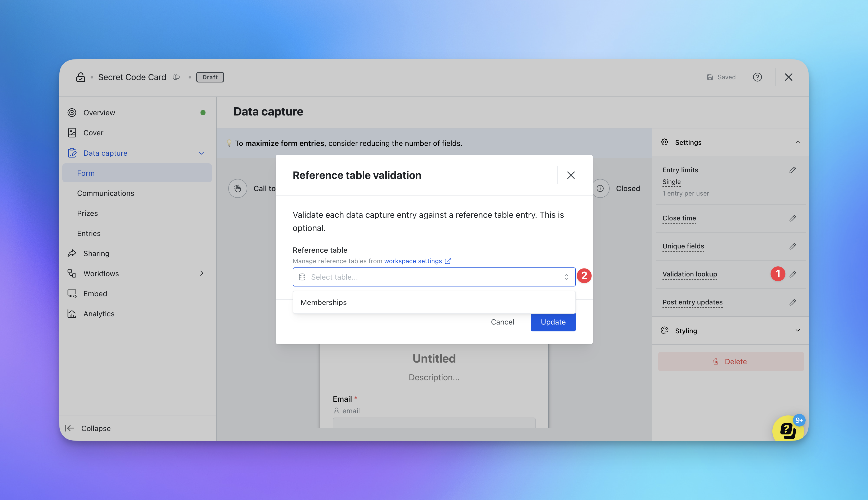
Task: Open Communications in the sidebar
Action: (x=105, y=193)
